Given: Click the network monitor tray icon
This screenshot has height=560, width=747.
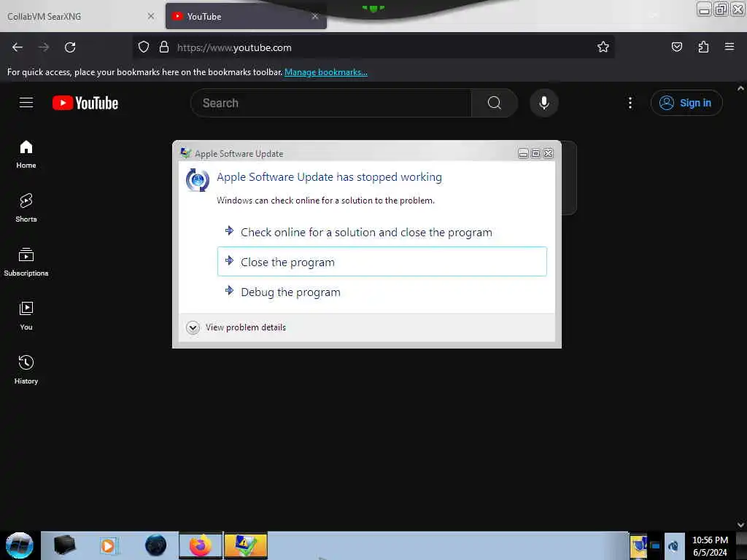Looking at the screenshot, I should click(656, 546).
